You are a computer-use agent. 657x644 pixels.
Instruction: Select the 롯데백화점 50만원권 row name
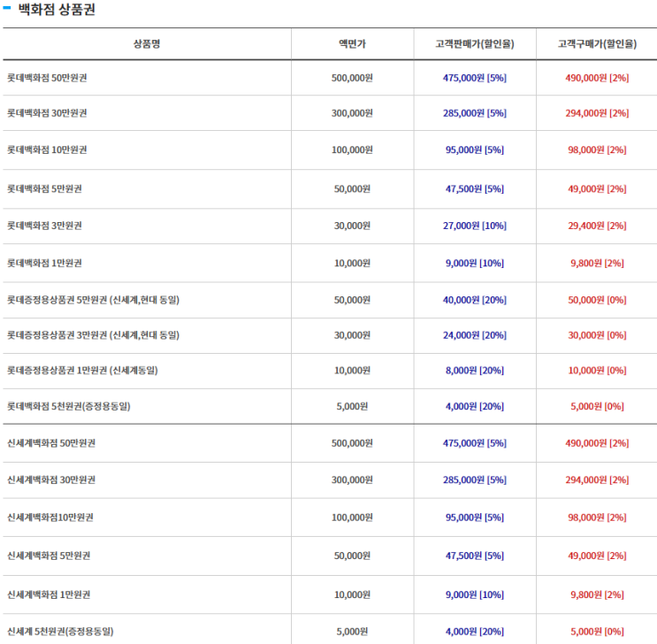pyautogui.click(x=47, y=78)
